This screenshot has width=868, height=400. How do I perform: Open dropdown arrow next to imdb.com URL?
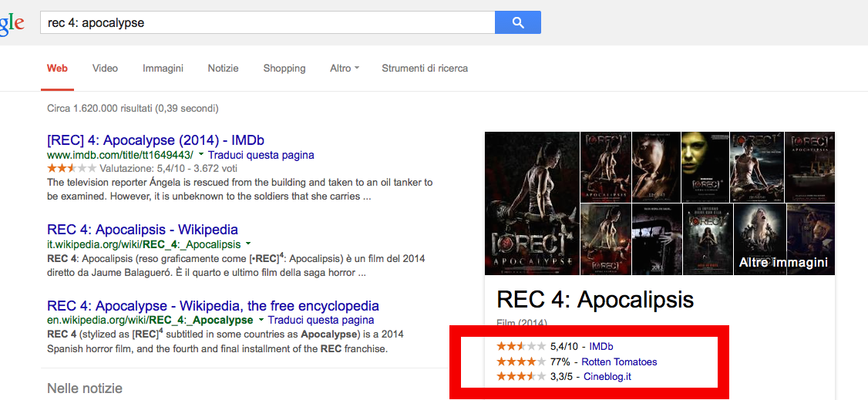click(x=201, y=155)
